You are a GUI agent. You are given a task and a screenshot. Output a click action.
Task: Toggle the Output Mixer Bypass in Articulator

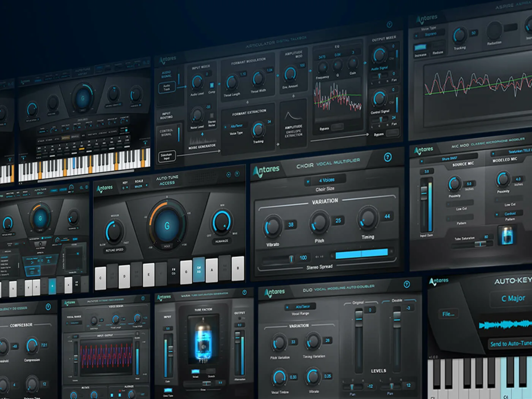[x=392, y=133]
